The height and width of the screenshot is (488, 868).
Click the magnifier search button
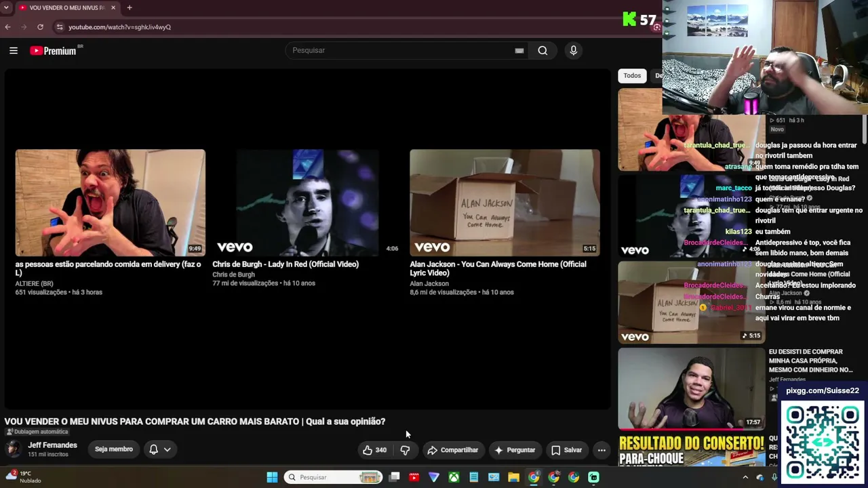click(542, 50)
